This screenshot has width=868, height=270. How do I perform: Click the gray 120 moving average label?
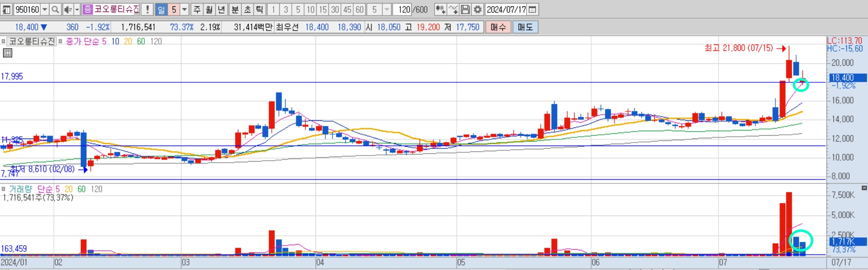156,41
